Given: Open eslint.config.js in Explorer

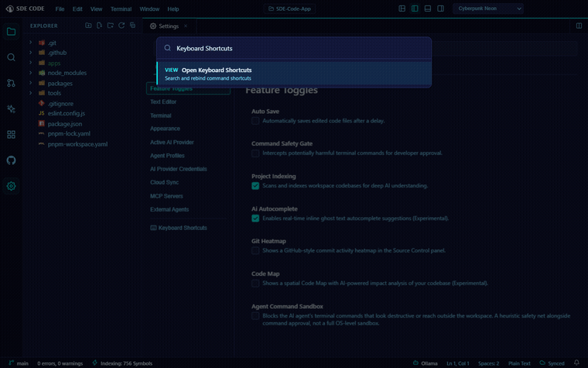Looking at the screenshot, I should [67, 113].
